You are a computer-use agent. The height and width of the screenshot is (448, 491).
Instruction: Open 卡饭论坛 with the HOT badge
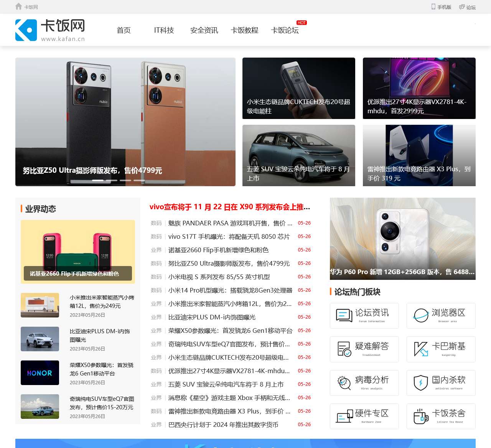285,30
